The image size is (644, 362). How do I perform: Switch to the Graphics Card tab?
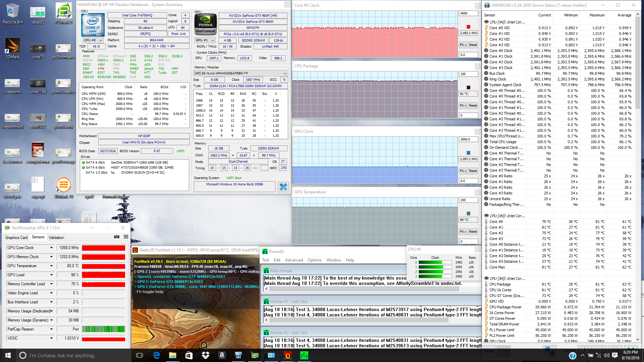[x=16, y=237]
